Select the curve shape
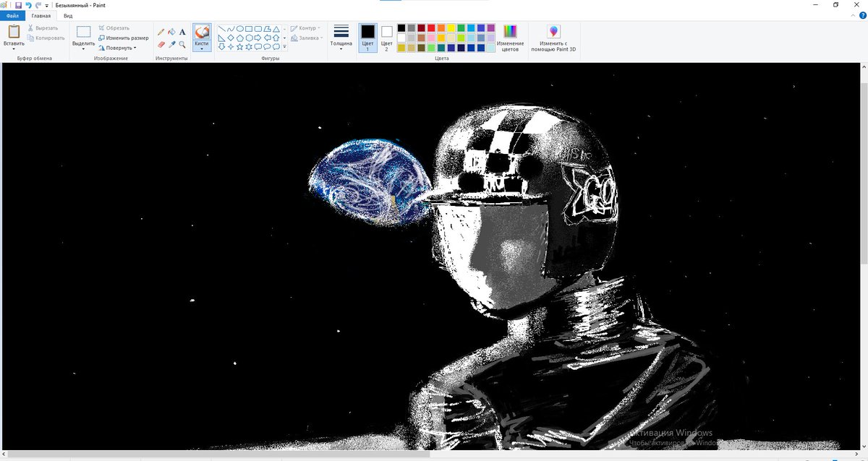The height and width of the screenshot is (461, 868). coord(231,29)
